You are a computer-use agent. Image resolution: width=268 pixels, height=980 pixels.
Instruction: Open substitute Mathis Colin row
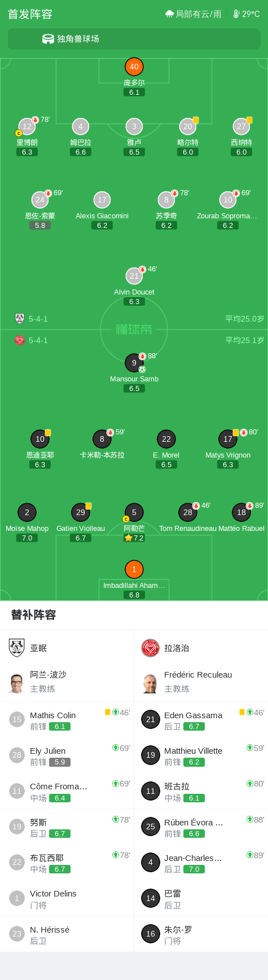tap(67, 719)
